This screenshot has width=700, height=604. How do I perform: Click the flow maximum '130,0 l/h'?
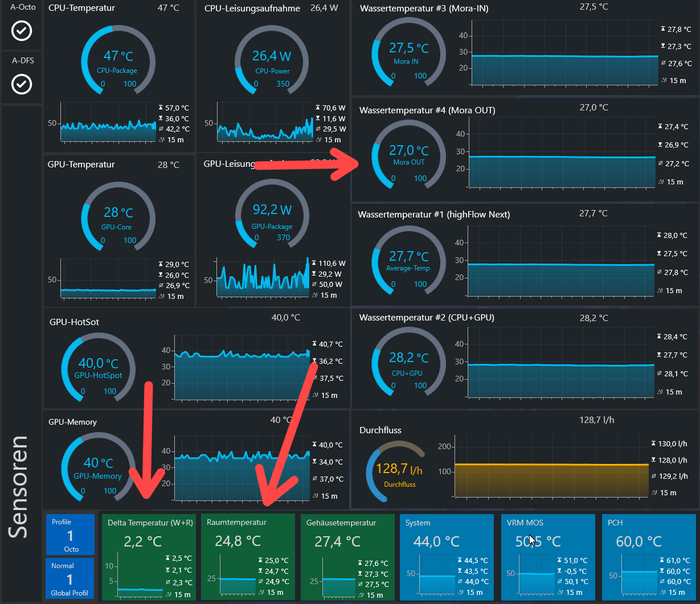click(x=674, y=443)
